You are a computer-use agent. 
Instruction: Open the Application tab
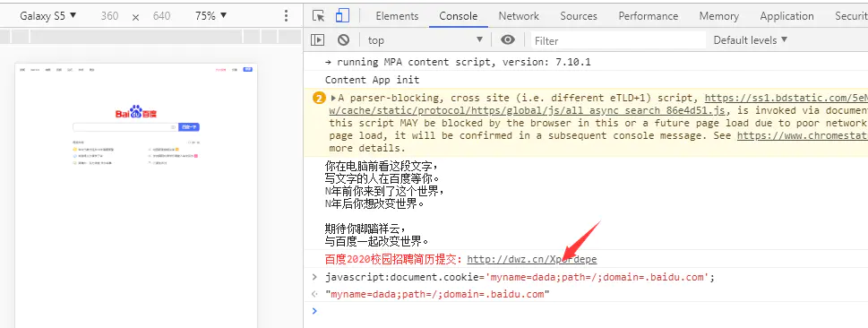(x=786, y=16)
